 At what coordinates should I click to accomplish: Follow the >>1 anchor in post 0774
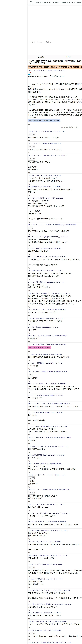click(x=31, y=375)
